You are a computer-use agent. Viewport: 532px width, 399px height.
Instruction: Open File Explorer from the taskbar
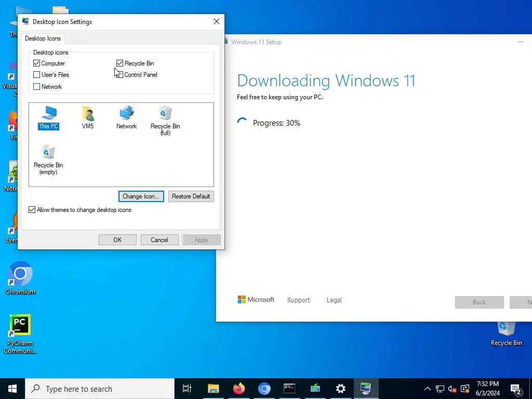pyautogui.click(x=214, y=389)
